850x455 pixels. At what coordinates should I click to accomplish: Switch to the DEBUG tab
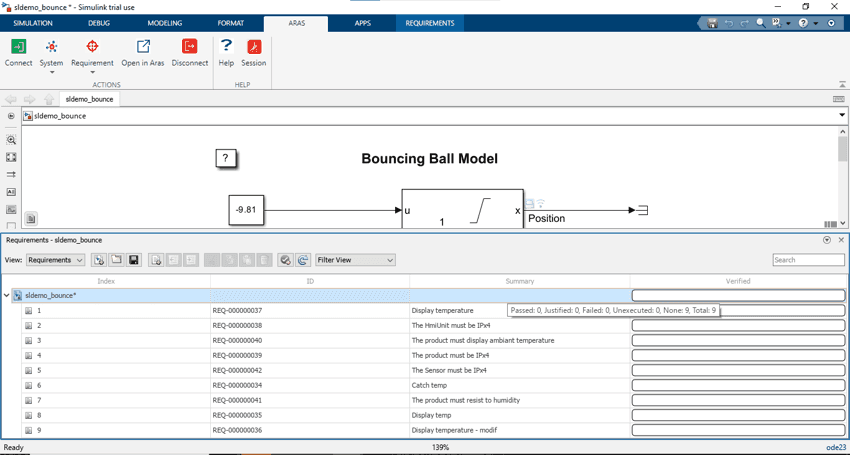coord(99,23)
